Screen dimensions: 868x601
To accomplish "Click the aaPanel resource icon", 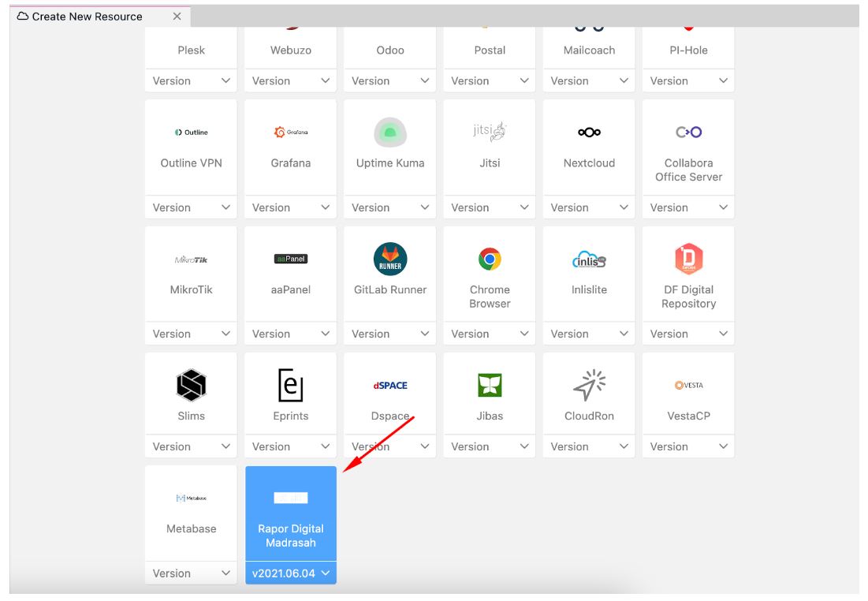I will [290, 256].
